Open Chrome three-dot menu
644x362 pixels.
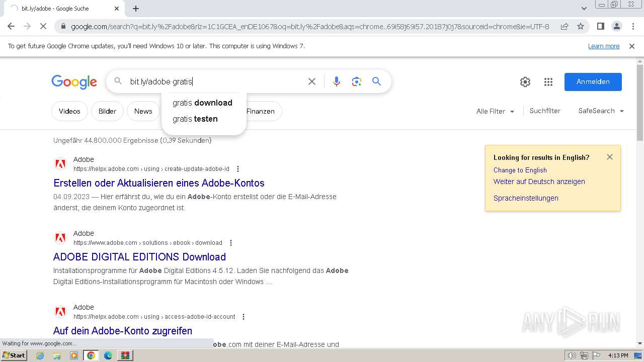[633, 26]
